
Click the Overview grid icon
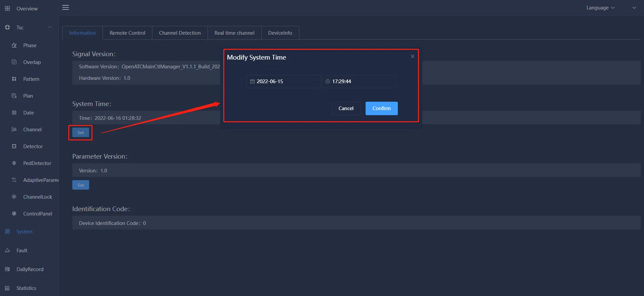point(7,8)
